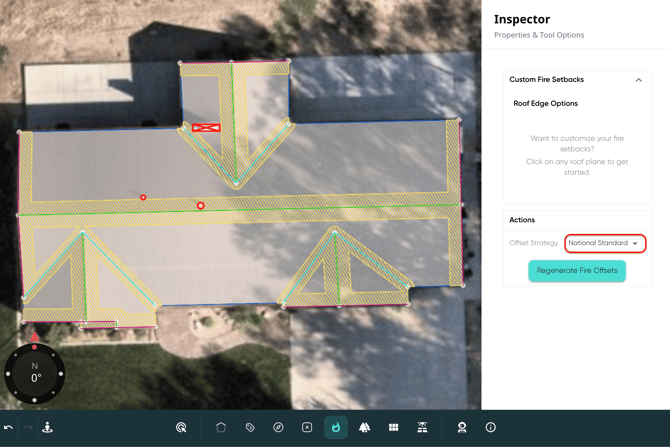Open the compass tool in toolbar
This screenshot has width=670, height=447.
[278, 427]
